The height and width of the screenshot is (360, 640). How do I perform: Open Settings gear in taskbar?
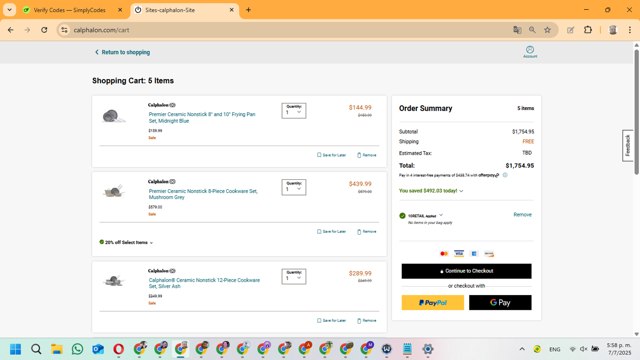pyautogui.click(x=428, y=349)
